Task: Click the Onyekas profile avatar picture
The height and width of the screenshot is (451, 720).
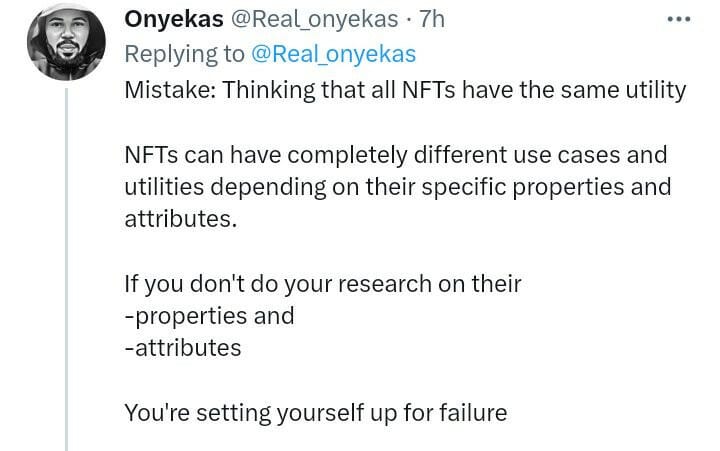Action: tap(67, 41)
